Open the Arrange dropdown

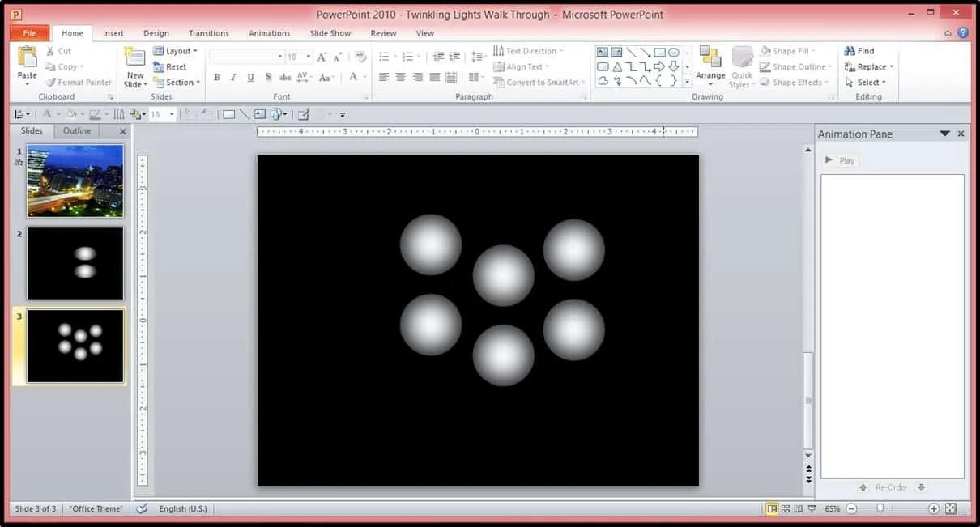coord(710,66)
